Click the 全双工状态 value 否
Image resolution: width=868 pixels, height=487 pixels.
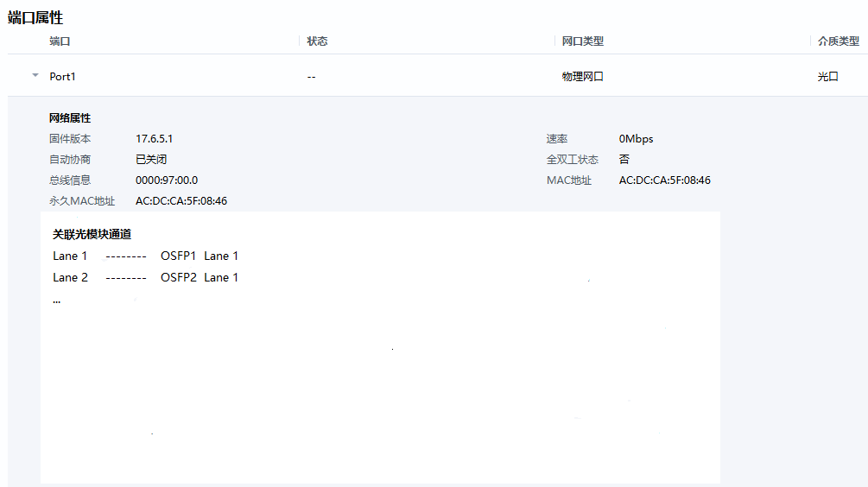pyautogui.click(x=624, y=160)
